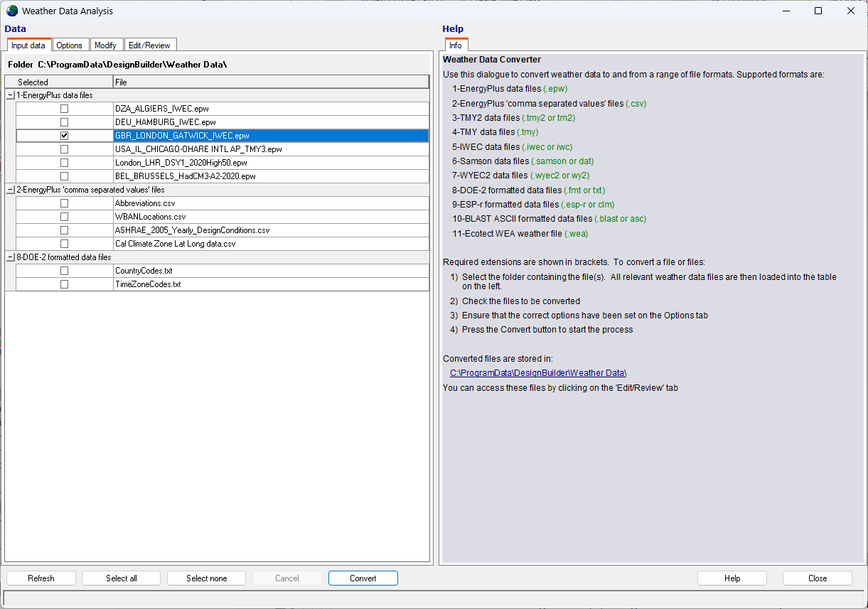
Task: Collapse the 8-DOE-2 formatted data files group
Action: [11, 257]
